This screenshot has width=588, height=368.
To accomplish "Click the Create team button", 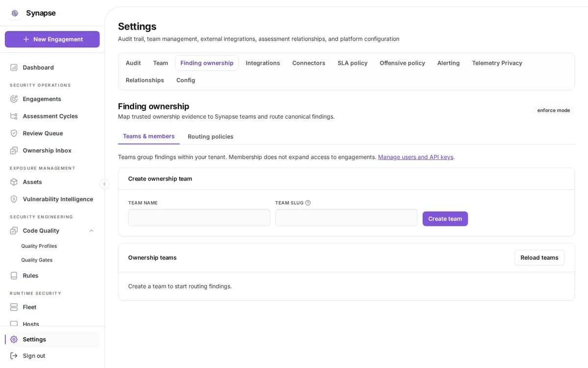I will point(445,219).
